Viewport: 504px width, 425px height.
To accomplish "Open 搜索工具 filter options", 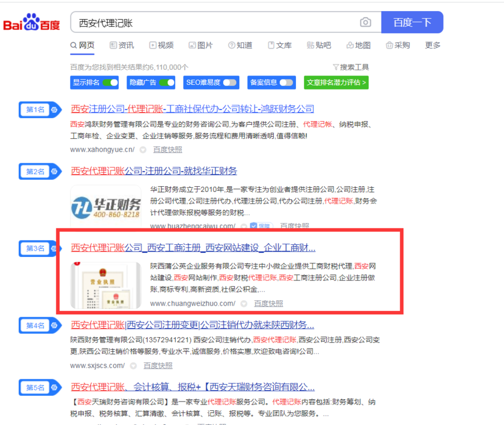I will [351, 67].
